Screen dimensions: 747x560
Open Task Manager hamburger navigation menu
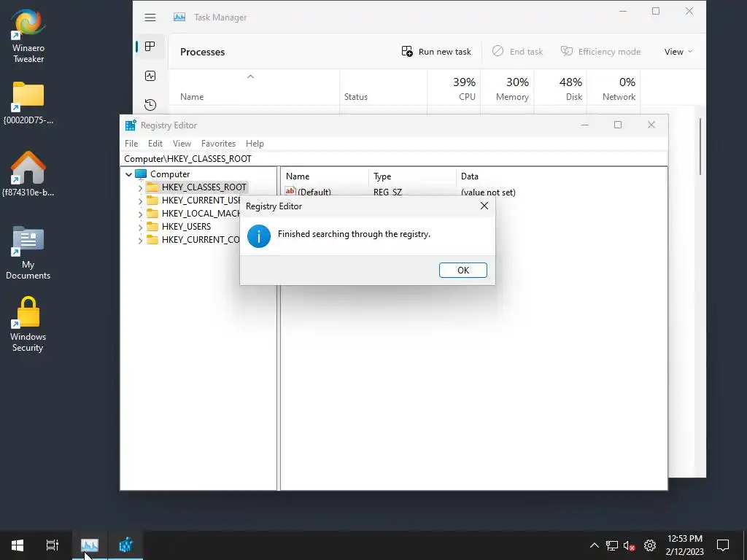150,17
